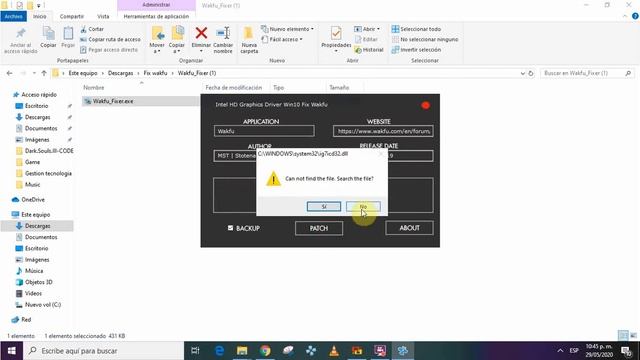Click No seleccionar ninguno
Image resolution: width=640 pixels, height=360 pixels.
click(x=425, y=40)
